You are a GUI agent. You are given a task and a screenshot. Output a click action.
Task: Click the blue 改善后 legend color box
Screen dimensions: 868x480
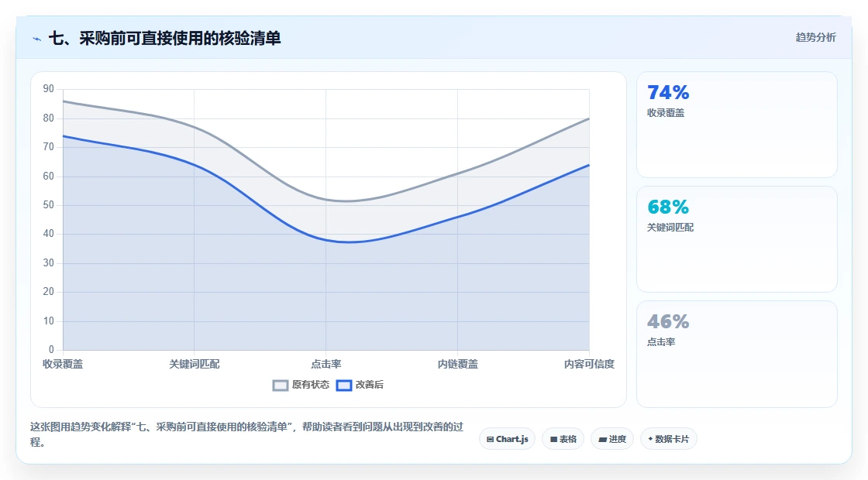pyautogui.click(x=344, y=386)
